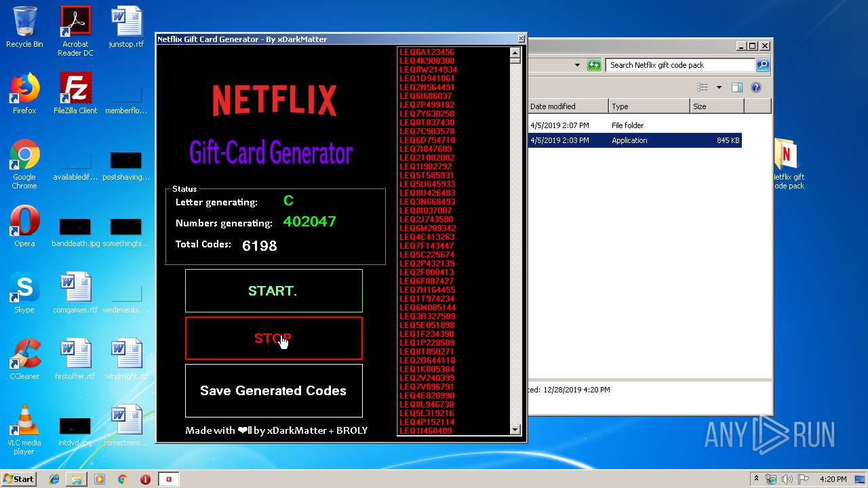Click the Chrome icon in the taskbar
The height and width of the screenshot is (488, 868).
tap(123, 479)
